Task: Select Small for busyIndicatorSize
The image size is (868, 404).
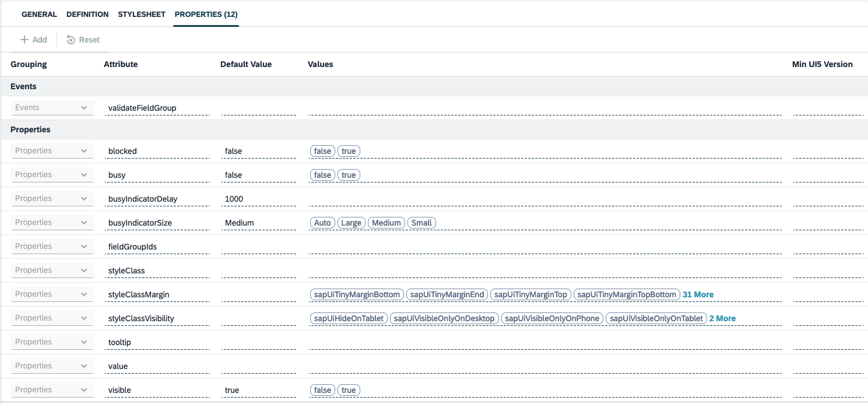Action: pos(421,222)
